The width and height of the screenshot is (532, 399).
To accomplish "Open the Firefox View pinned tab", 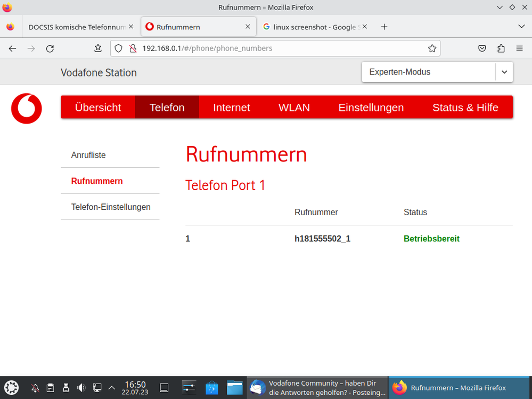I will click(11, 27).
